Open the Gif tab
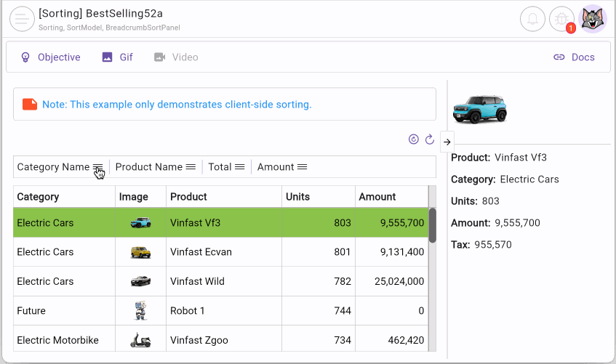The height and width of the screenshot is (364, 616). click(118, 57)
